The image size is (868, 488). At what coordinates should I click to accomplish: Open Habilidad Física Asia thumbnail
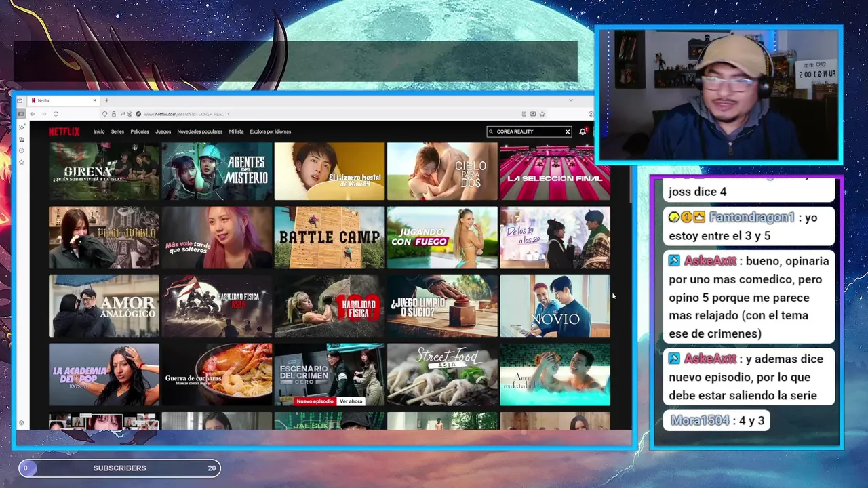pyautogui.click(x=217, y=306)
